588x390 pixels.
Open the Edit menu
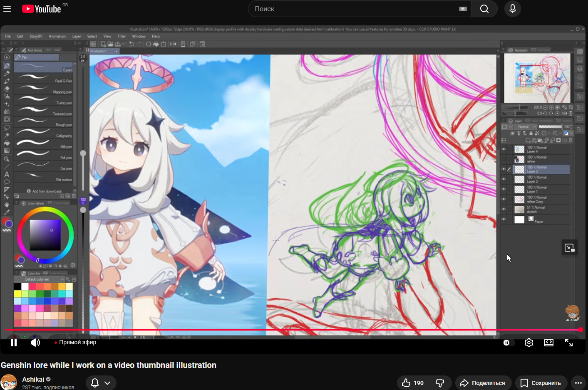coord(20,36)
